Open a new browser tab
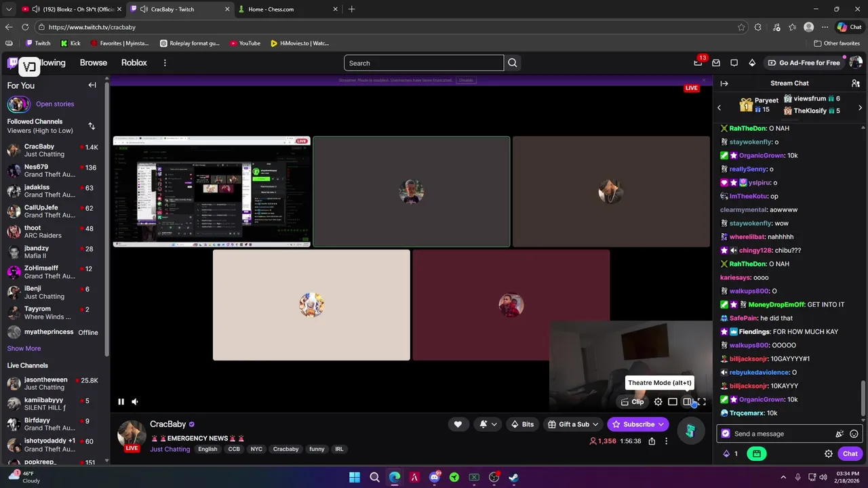Screen dimensions: 868x488 [x=351, y=9]
